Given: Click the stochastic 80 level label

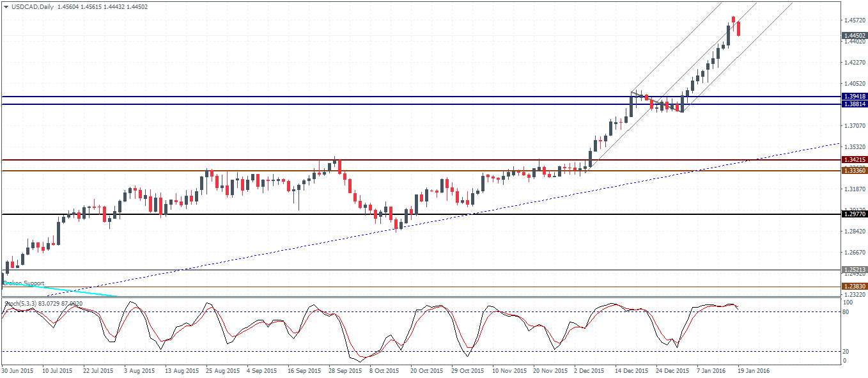Looking at the screenshot, I should [847, 311].
